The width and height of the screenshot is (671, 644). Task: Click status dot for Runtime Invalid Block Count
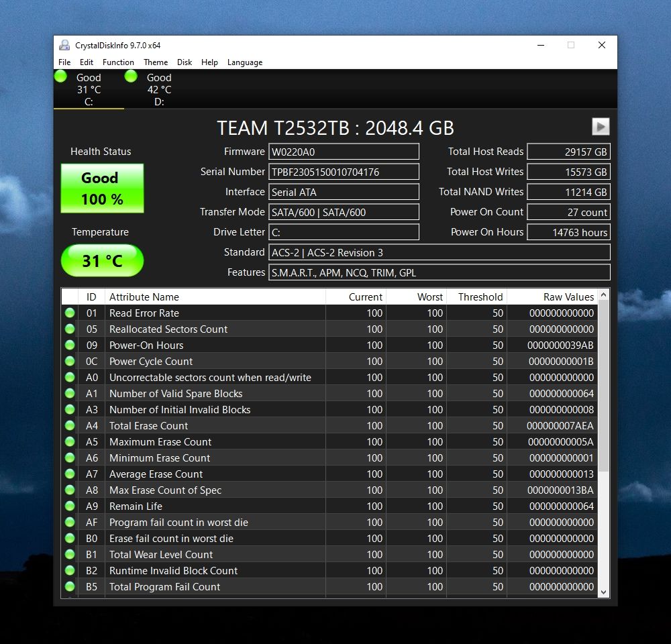70,570
